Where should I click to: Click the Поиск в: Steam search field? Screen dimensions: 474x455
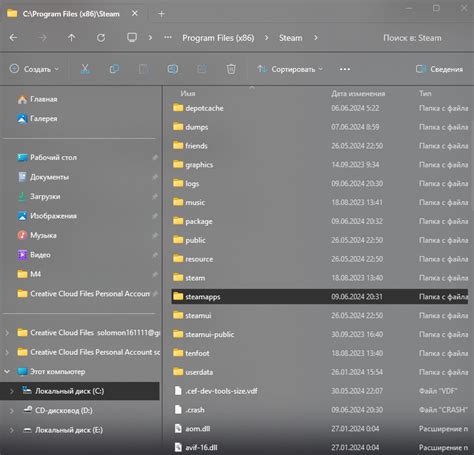[412, 38]
